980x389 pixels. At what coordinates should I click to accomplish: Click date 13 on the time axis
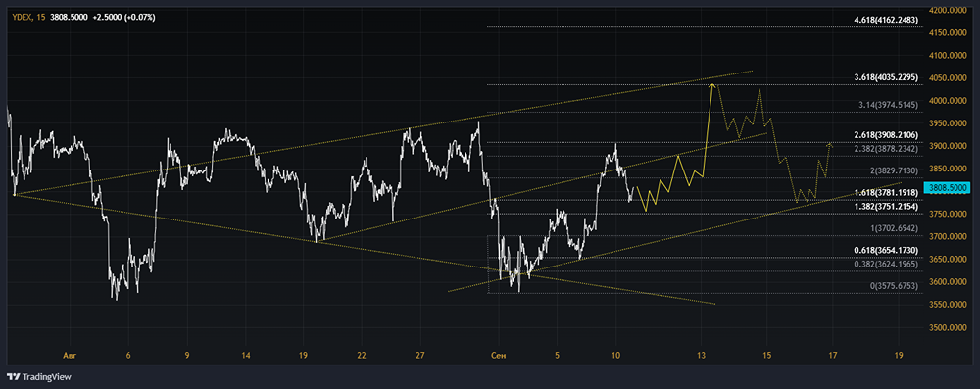click(x=702, y=356)
